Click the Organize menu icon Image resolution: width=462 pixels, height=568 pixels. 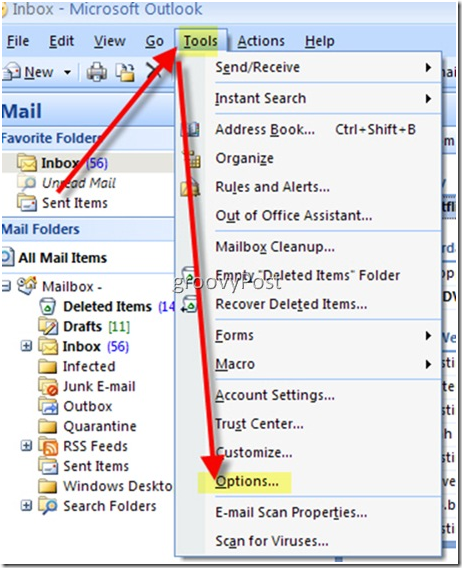click(x=192, y=159)
